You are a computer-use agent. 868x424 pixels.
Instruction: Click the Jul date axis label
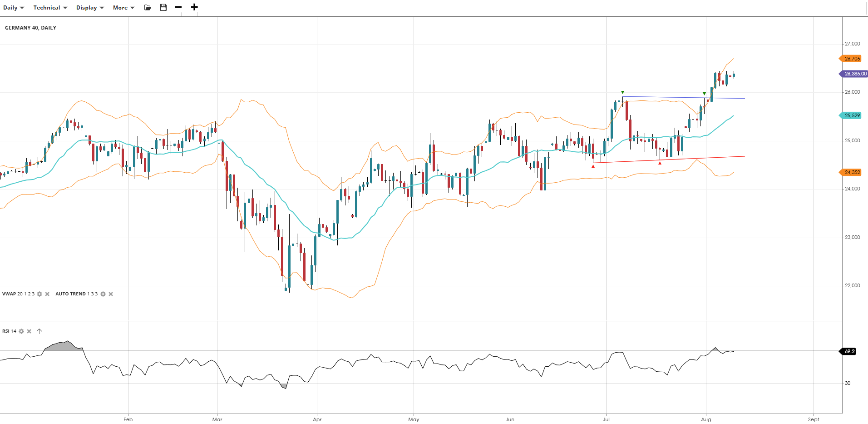(x=606, y=419)
